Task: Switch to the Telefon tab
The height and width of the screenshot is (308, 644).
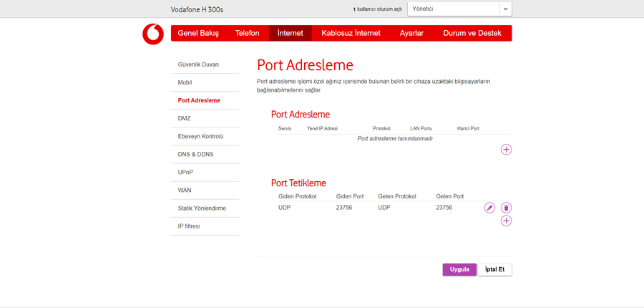Action: (247, 33)
